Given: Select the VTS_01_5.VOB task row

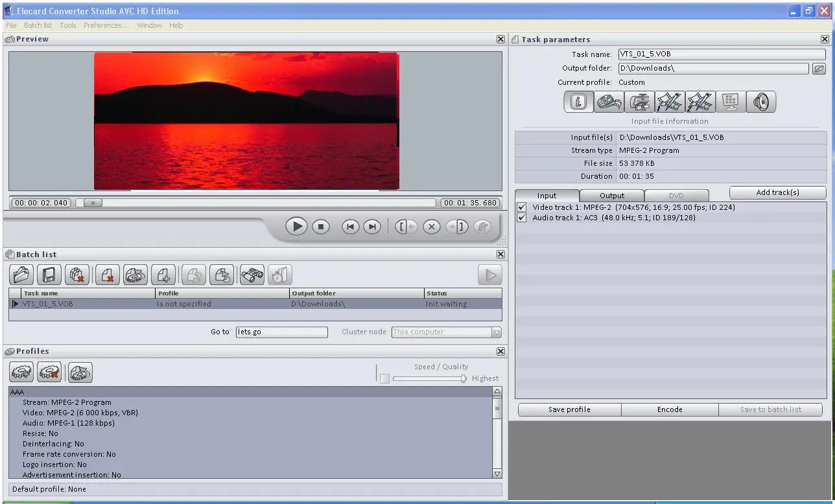Looking at the screenshot, I should [x=255, y=304].
